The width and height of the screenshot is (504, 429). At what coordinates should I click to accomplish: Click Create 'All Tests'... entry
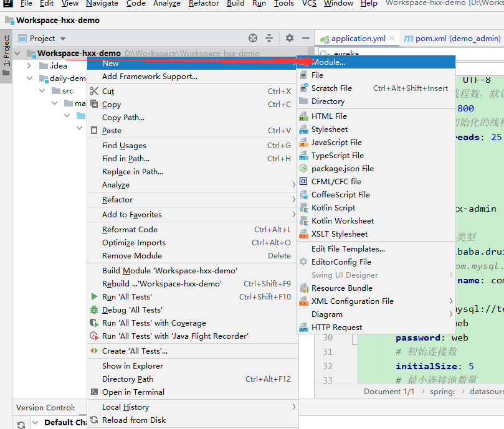pos(193,351)
